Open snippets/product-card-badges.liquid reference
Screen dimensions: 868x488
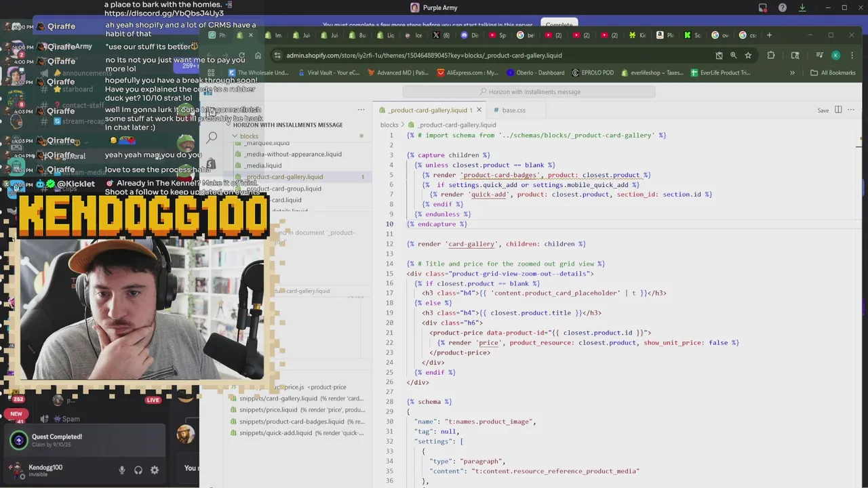pos(298,422)
